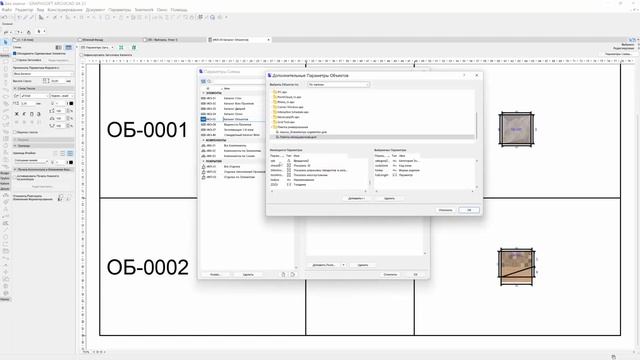Collapse the Стиль Текста section
640x360 pixels.
click(15, 88)
